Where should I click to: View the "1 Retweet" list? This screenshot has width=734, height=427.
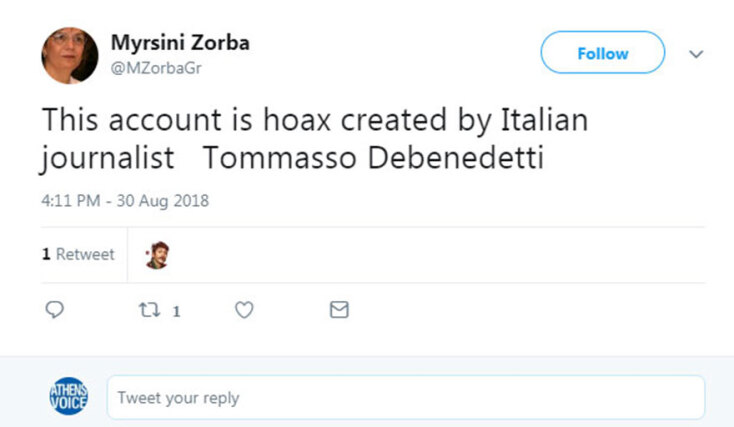[x=78, y=255]
